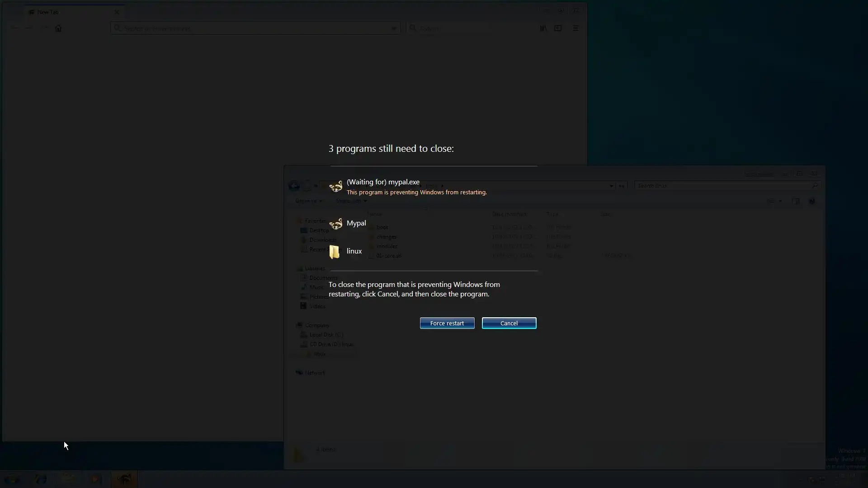The image size is (868, 488).
Task: Click the browser Library icon
Action: click(543, 28)
